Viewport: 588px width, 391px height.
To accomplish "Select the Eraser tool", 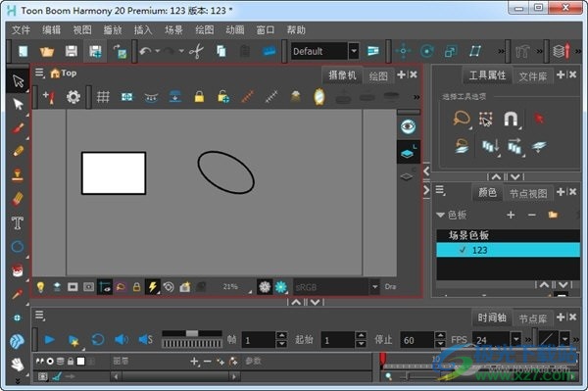I will point(18,199).
